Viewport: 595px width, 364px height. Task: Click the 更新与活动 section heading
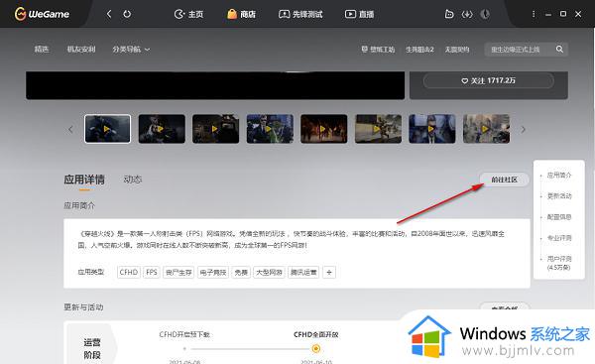[x=83, y=307]
